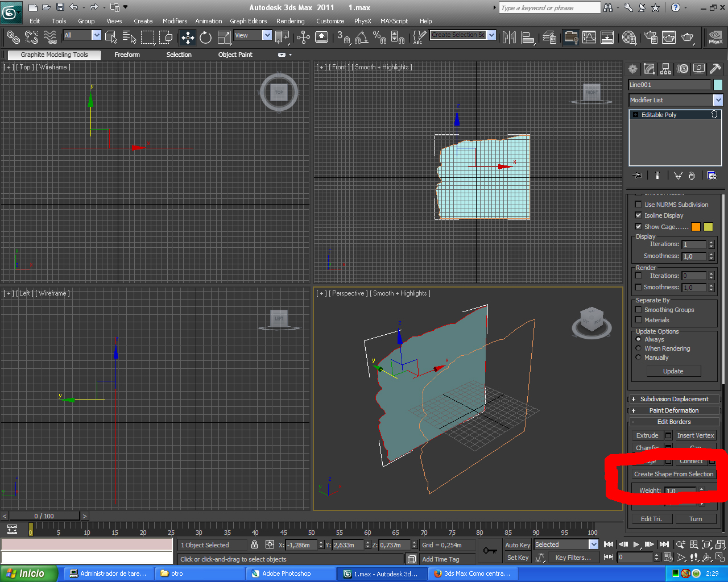Click the orange Show Cage color swatch

pos(696,227)
